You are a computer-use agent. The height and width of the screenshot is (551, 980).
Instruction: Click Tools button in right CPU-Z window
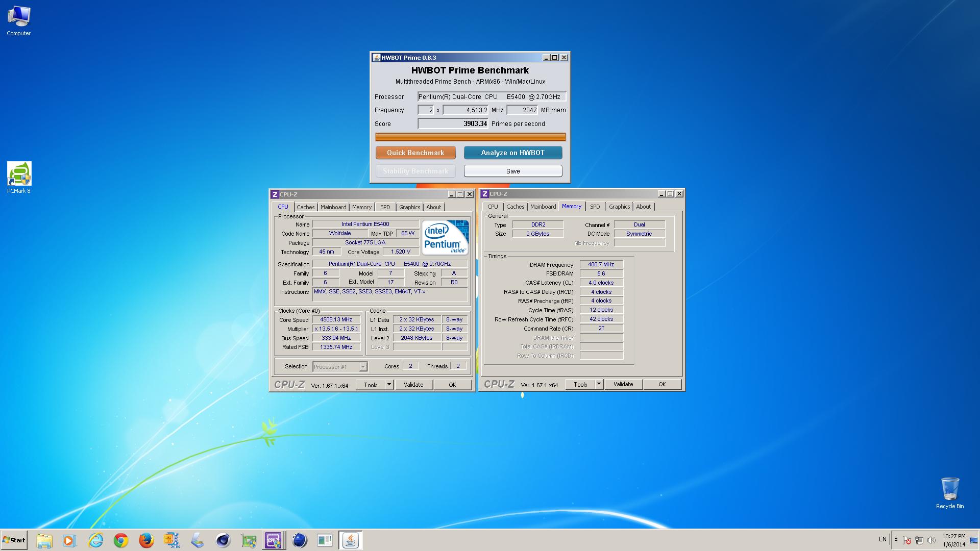(x=580, y=384)
